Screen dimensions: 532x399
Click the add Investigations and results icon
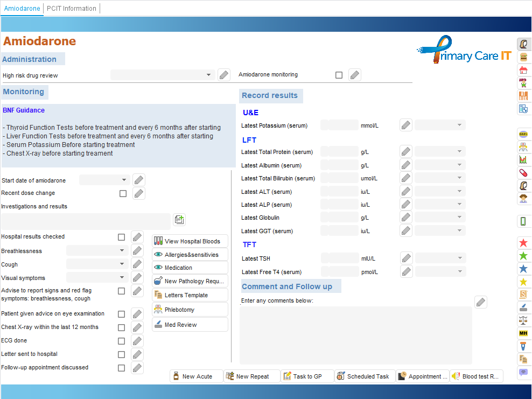point(179,220)
